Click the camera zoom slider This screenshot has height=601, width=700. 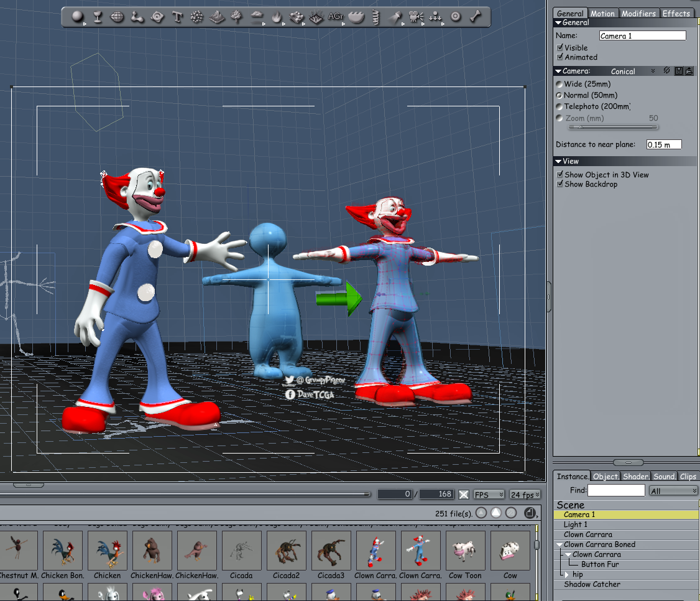coord(612,128)
